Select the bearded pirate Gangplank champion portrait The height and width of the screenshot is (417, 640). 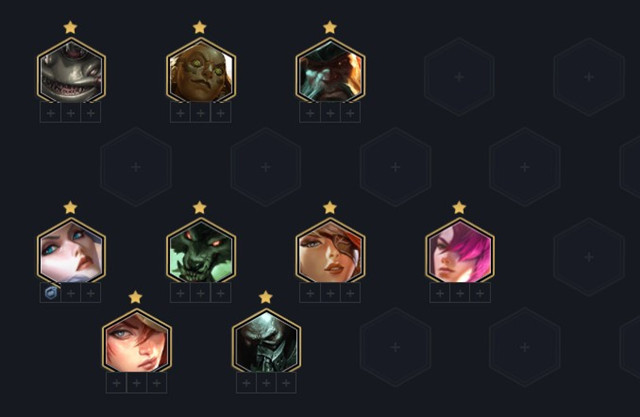[x=330, y=70]
